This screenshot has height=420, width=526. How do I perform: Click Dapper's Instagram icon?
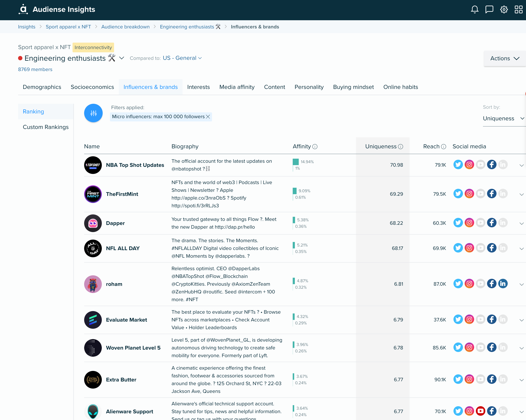[469, 223]
